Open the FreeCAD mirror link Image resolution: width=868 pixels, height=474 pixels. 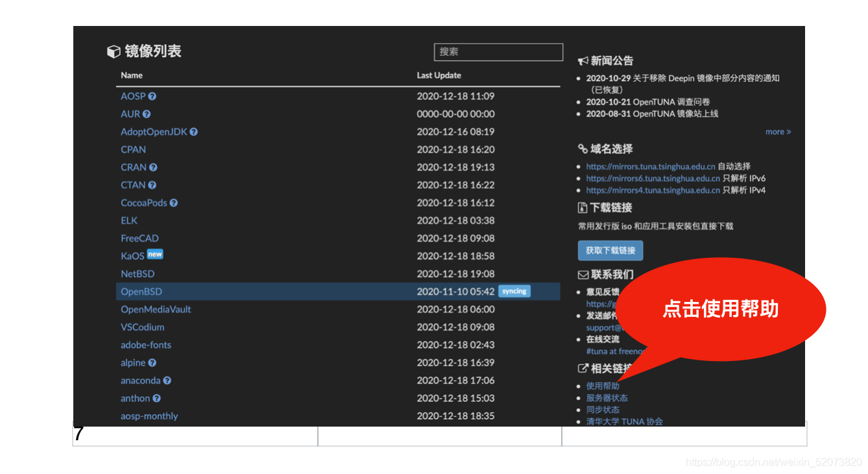139,238
